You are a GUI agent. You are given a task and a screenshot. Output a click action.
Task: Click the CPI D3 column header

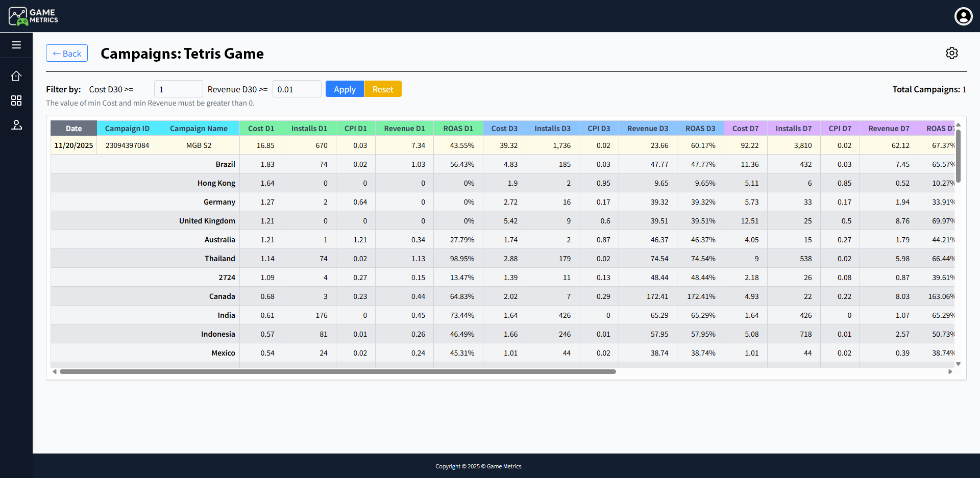click(x=599, y=129)
